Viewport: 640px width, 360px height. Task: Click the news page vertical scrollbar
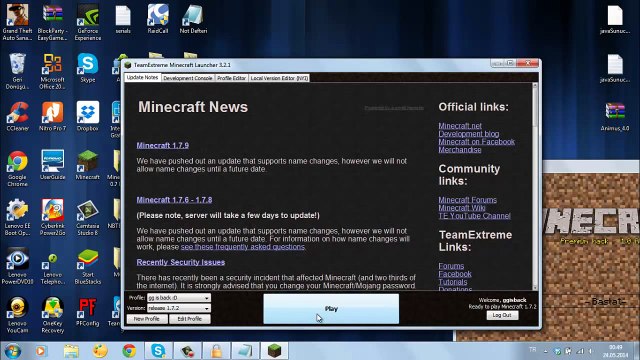pyautogui.click(x=535, y=186)
